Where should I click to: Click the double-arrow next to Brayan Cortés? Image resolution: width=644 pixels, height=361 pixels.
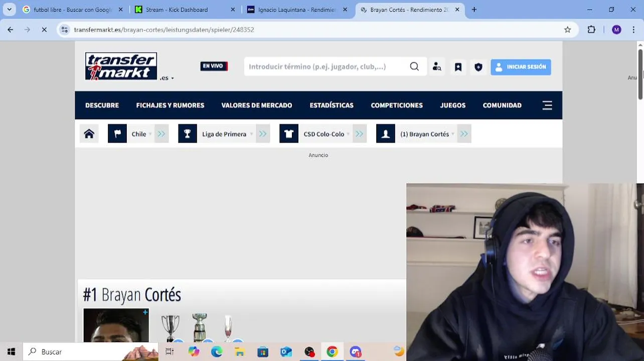pos(464,134)
